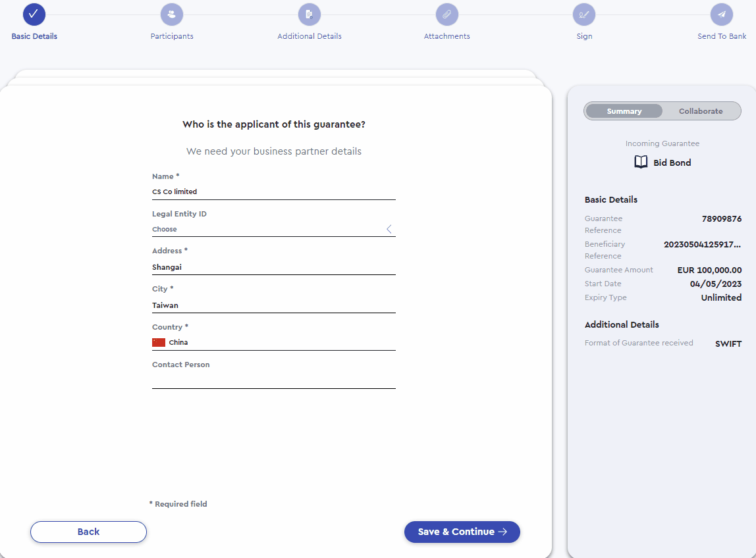756x558 pixels.
Task: Click 'We need your business partner details' text
Action: tap(274, 151)
